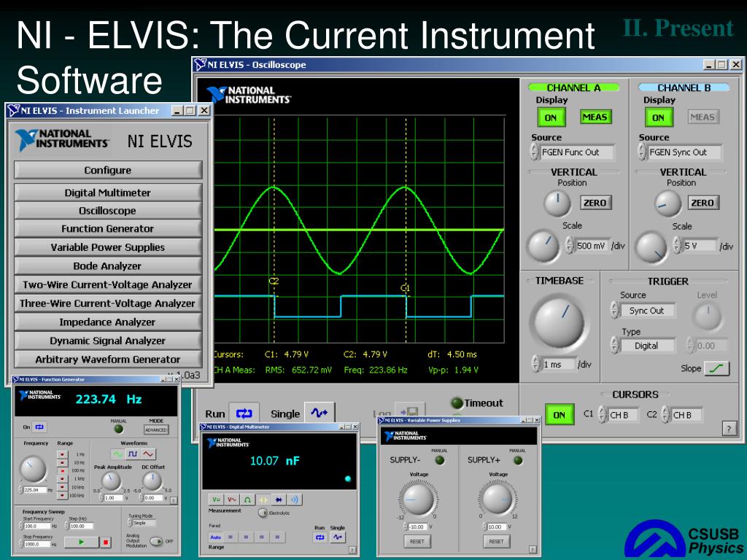Click the Stop Frequency input field
The height and width of the screenshot is (560, 747).
tap(37, 544)
